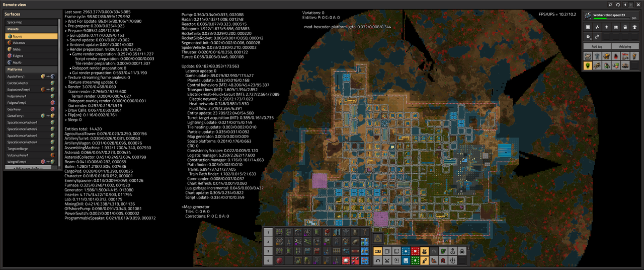Select WingedFerry1 platform
The height and width of the screenshot is (270, 644).
point(31,162)
